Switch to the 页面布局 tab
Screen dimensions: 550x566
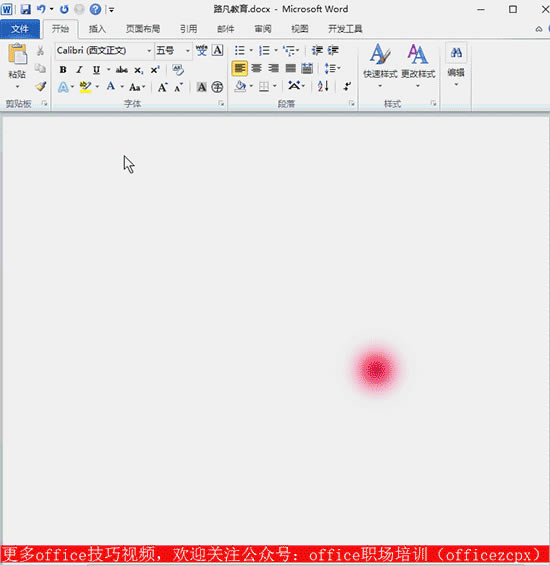tap(143, 29)
